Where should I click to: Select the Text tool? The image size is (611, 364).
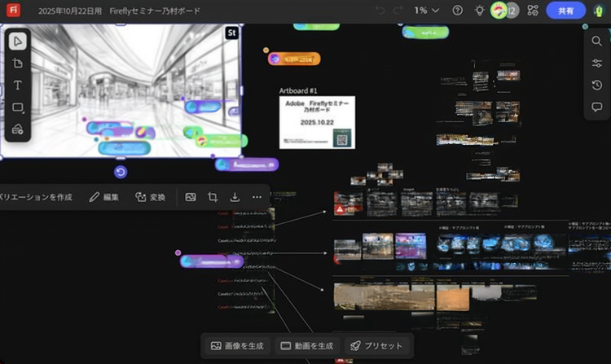[x=18, y=86]
